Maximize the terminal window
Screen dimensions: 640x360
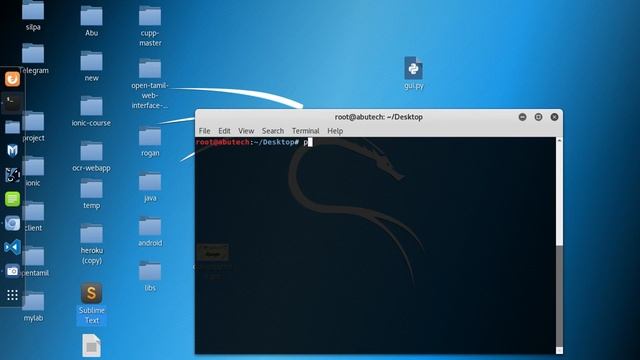click(538, 117)
